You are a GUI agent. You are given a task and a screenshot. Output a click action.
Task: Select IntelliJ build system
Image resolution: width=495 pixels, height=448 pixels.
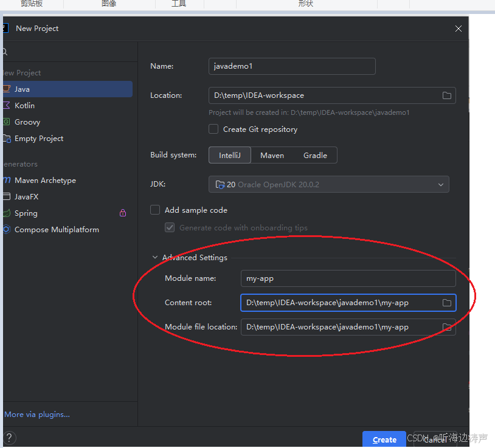click(x=230, y=155)
